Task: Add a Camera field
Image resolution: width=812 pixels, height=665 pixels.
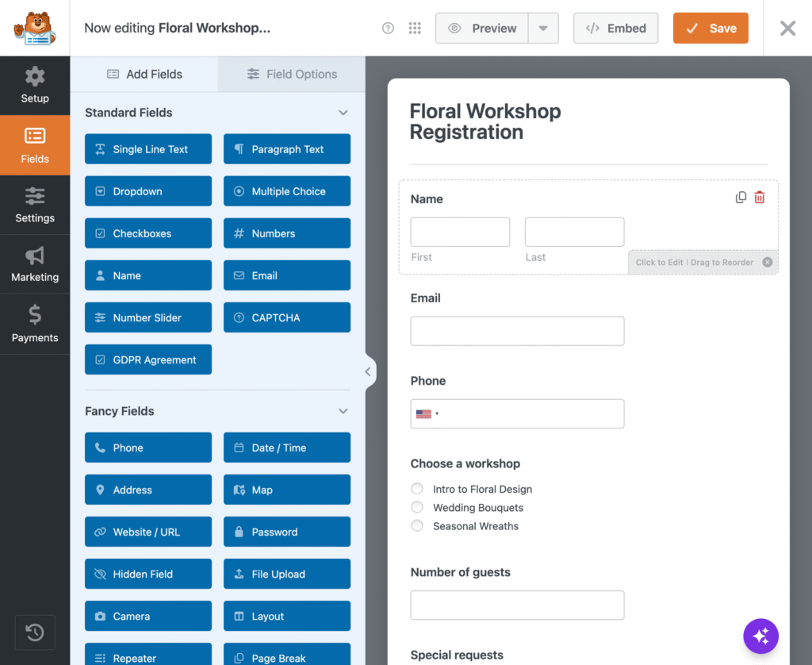Action: point(148,616)
